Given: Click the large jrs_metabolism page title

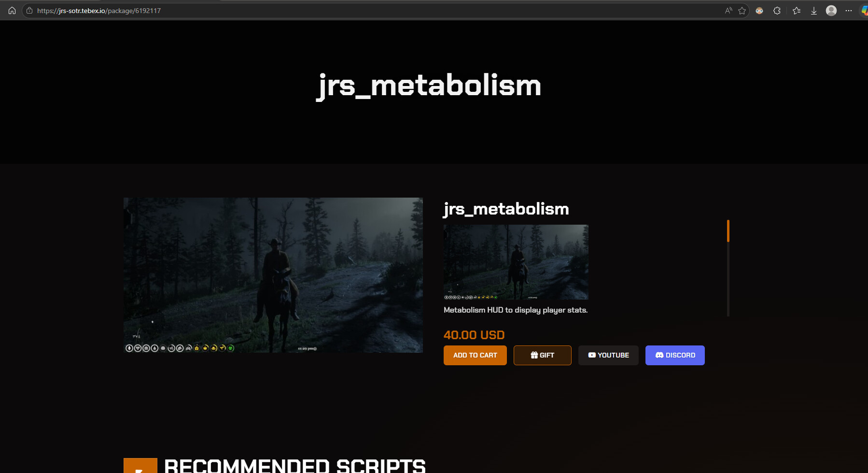Looking at the screenshot, I should [x=429, y=86].
